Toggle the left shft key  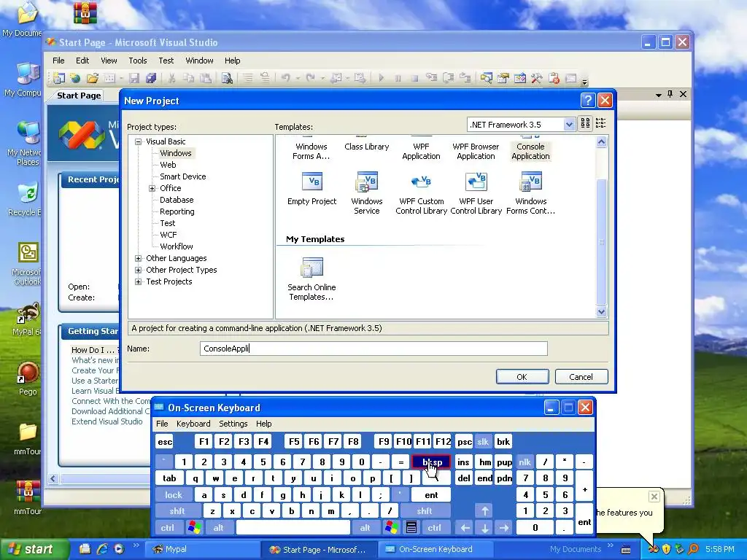(x=177, y=511)
